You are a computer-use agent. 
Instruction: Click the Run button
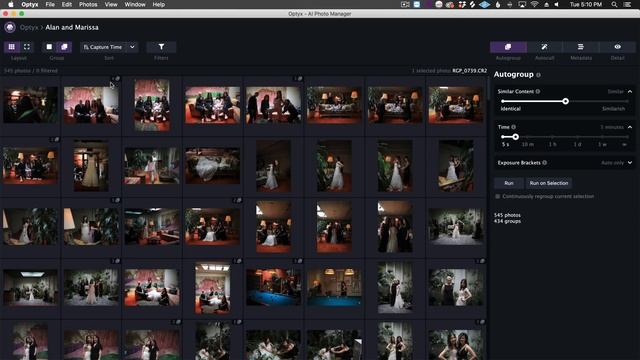[509, 183]
